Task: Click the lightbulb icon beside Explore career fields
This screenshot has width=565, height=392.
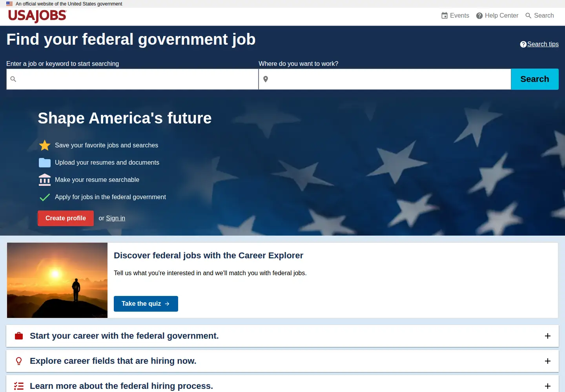Action: tap(19, 361)
